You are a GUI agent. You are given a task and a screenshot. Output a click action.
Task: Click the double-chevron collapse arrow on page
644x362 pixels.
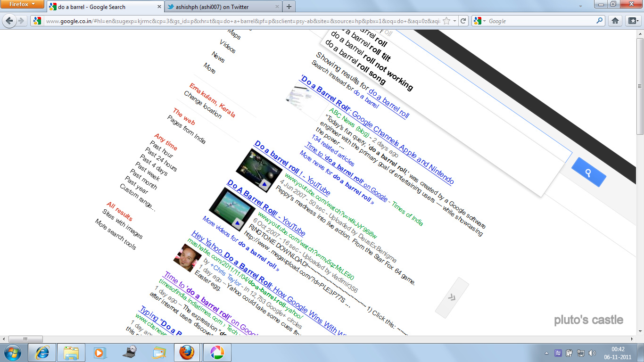coord(452,297)
